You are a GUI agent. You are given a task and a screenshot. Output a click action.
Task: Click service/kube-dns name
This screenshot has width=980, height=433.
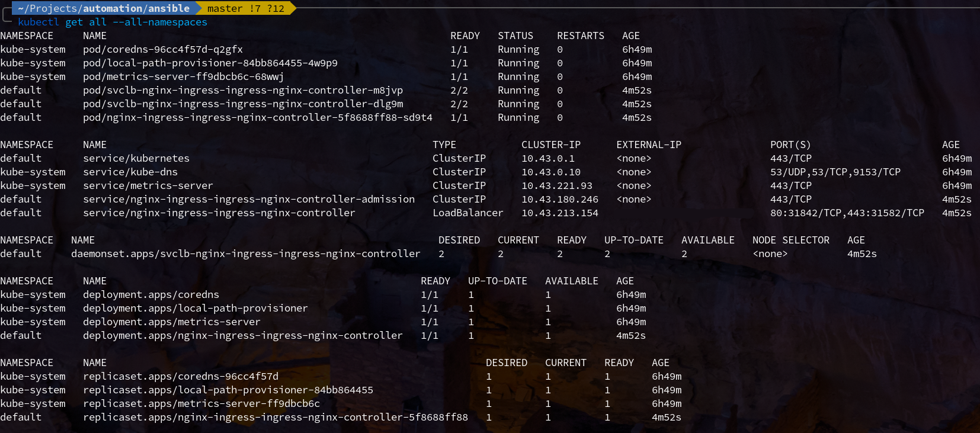130,172
